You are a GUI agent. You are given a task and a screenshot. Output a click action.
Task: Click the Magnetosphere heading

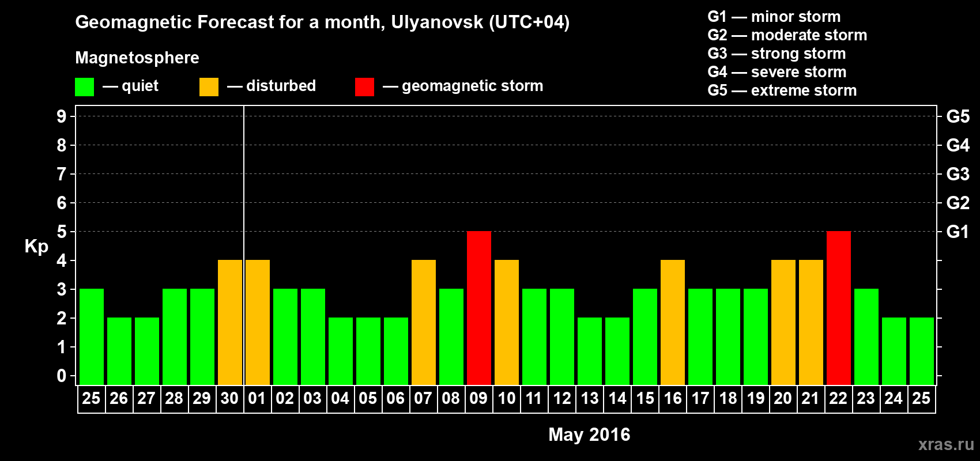tap(137, 58)
